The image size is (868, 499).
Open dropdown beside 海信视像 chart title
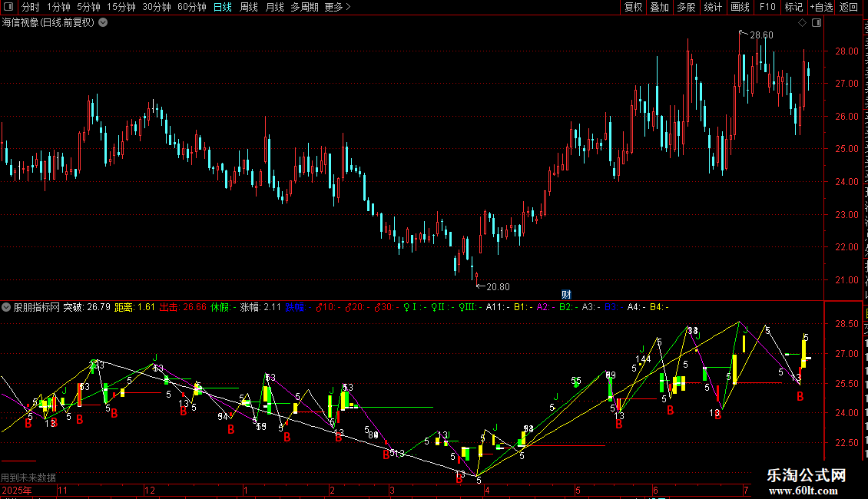[103, 23]
